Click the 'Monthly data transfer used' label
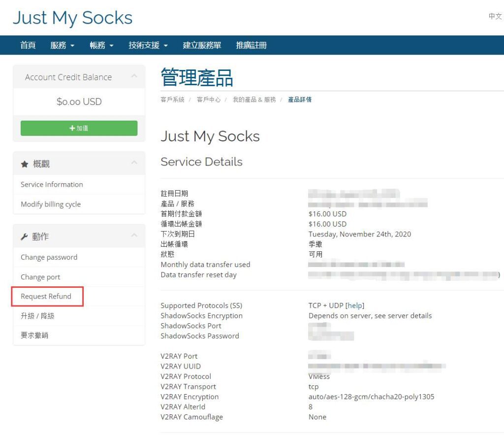504x436 pixels. (205, 265)
